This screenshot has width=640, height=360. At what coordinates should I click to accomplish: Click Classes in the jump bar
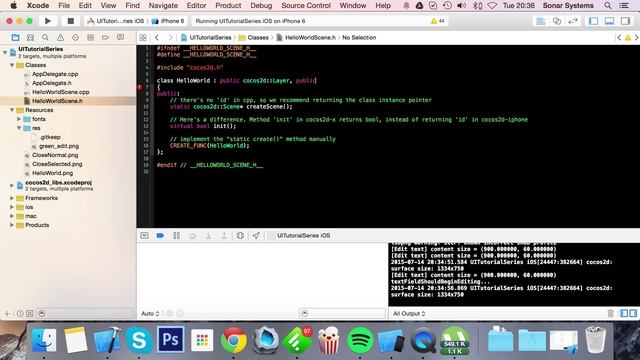click(253, 38)
